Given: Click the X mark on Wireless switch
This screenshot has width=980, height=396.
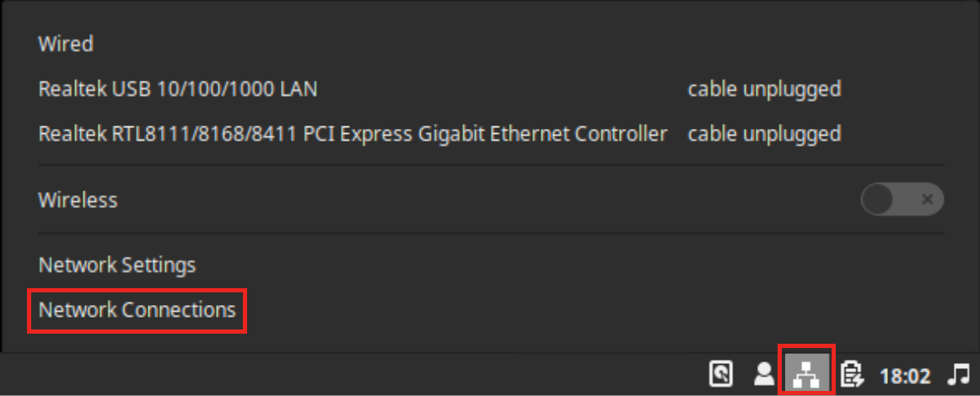Looking at the screenshot, I should 927,201.
